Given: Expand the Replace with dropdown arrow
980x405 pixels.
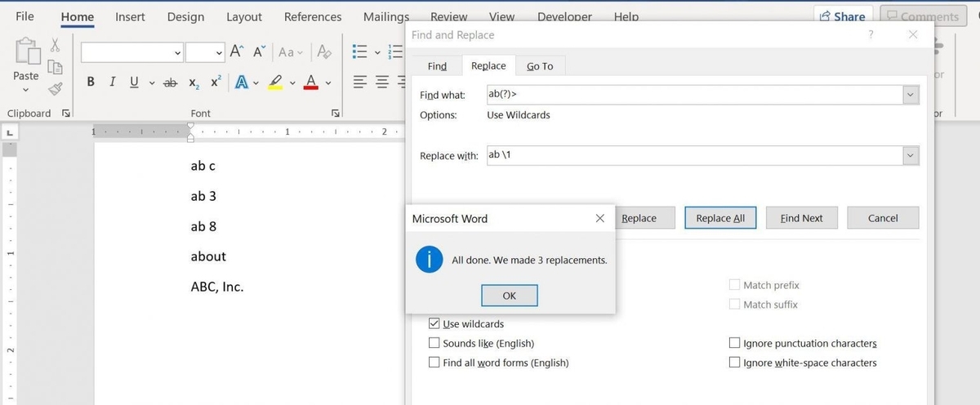Looking at the screenshot, I should (x=911, y=156).
